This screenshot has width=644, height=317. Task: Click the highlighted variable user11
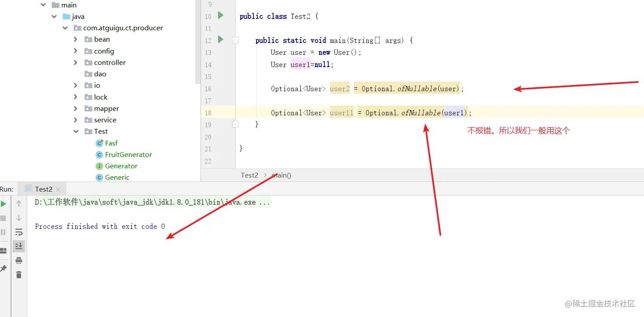(x=341, y=113)
